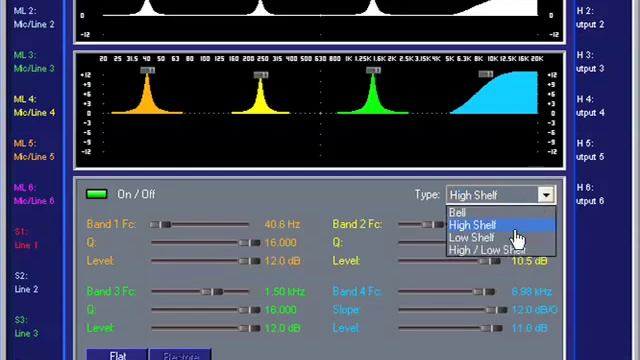
Task: Click Band 1 Level value 12.0 dB
Action: [x=282, y=261]
